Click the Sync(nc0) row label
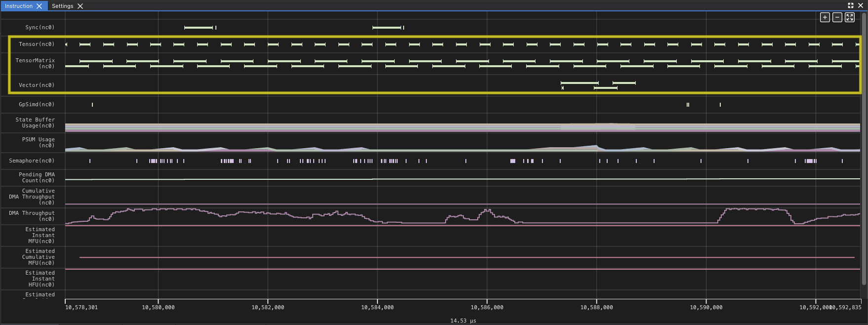 pyautogui.click(x=40, y=28)
